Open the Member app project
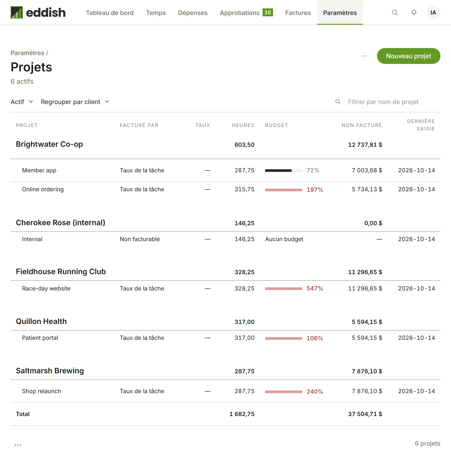 [39, 170]
